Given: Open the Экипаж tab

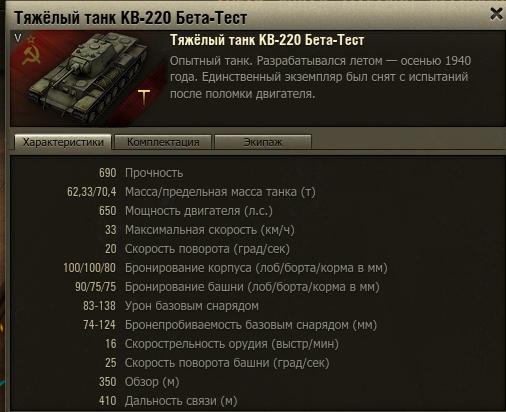Looking at the screenshot, I should click(x=263, y=142).
